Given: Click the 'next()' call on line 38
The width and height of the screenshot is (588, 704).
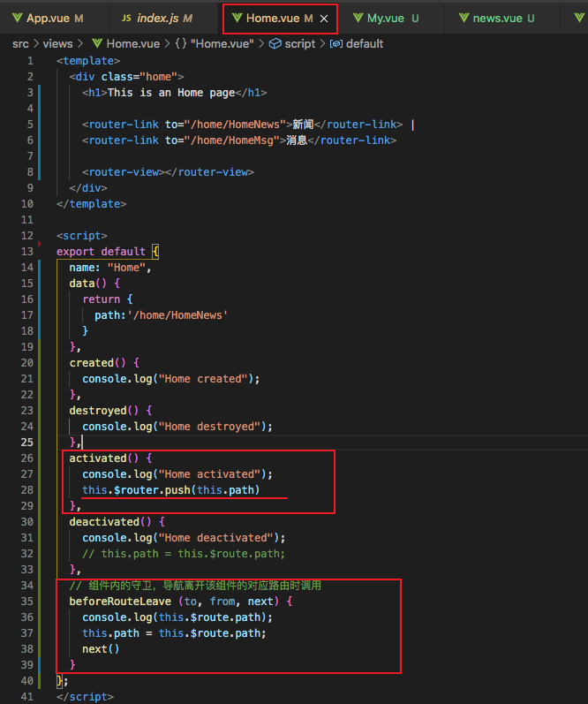Looking at the screenshot, I should tap(101, 648).
